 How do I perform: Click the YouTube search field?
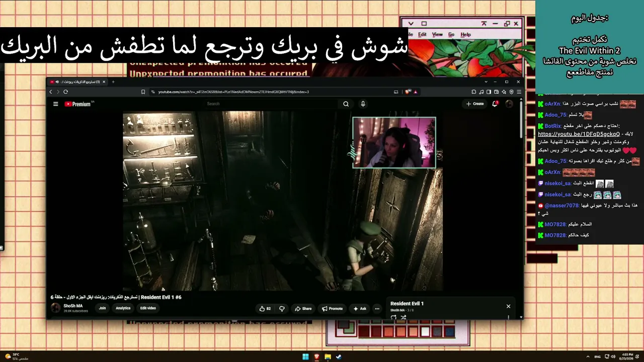pos(272,104)
